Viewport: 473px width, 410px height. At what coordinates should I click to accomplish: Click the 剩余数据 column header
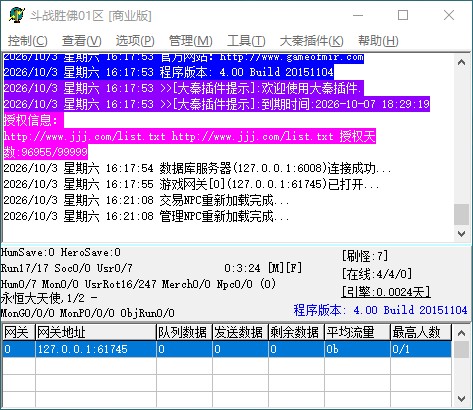(296, 332)
